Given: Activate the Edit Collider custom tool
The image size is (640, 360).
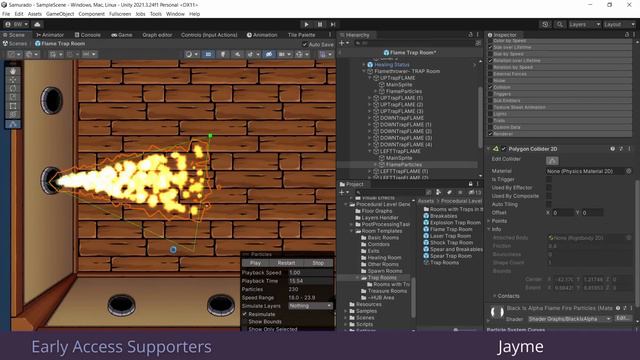Looking at the screenshot, I should point(13,124).
